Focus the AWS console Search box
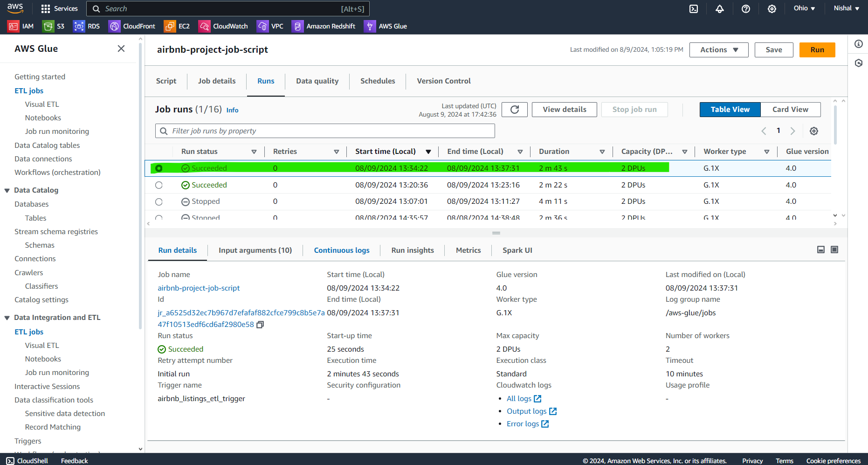The image size is (868, 465). coord(228,9)
